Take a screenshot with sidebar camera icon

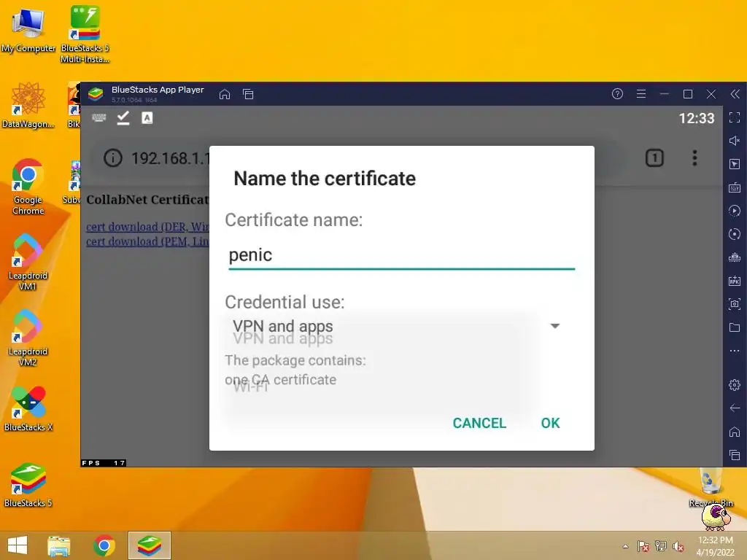click(735, 304)
